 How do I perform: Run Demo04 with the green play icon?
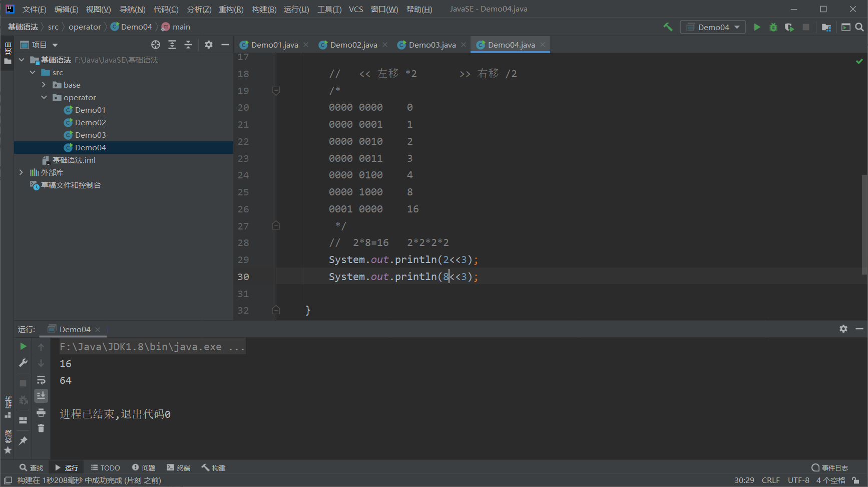pos(757,27)
